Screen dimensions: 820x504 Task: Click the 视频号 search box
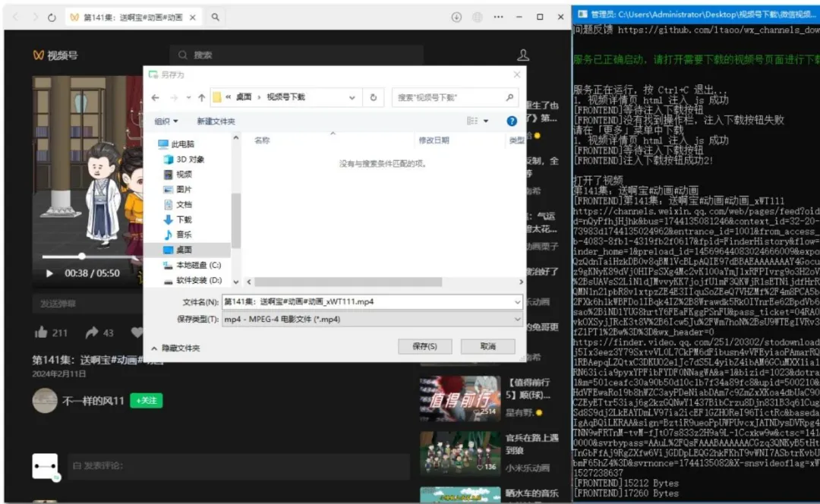297,55
